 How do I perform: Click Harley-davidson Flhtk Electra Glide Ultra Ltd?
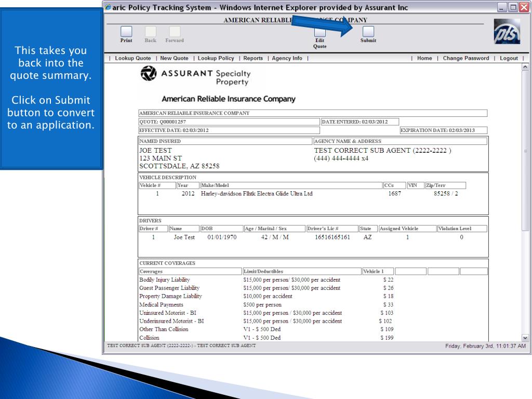tap(257, 193)
